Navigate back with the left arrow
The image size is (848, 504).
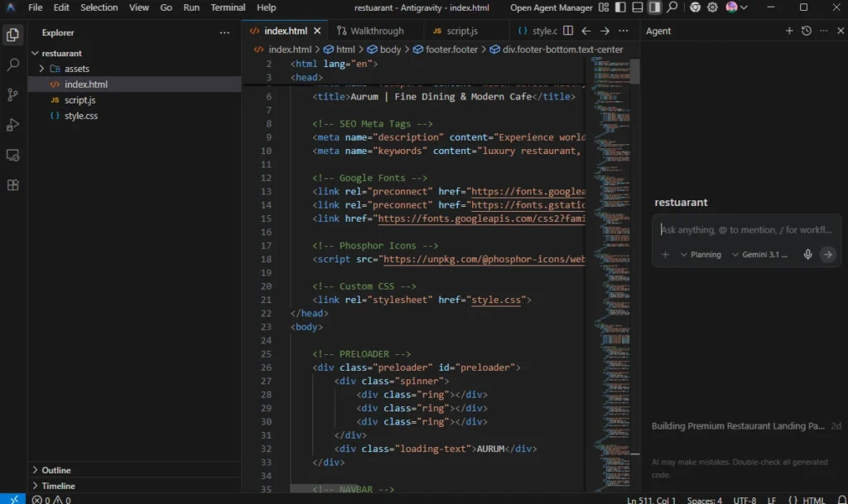tap(586, 31)
